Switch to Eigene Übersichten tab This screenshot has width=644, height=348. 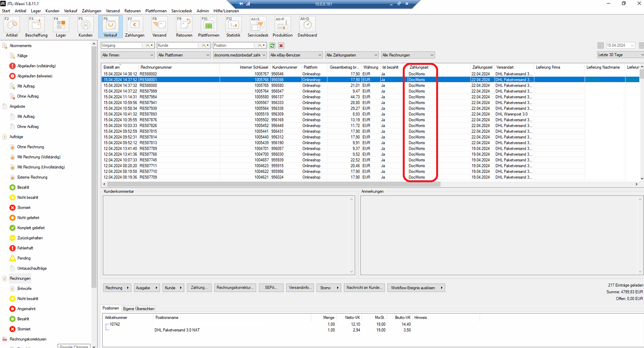(139, 309)
